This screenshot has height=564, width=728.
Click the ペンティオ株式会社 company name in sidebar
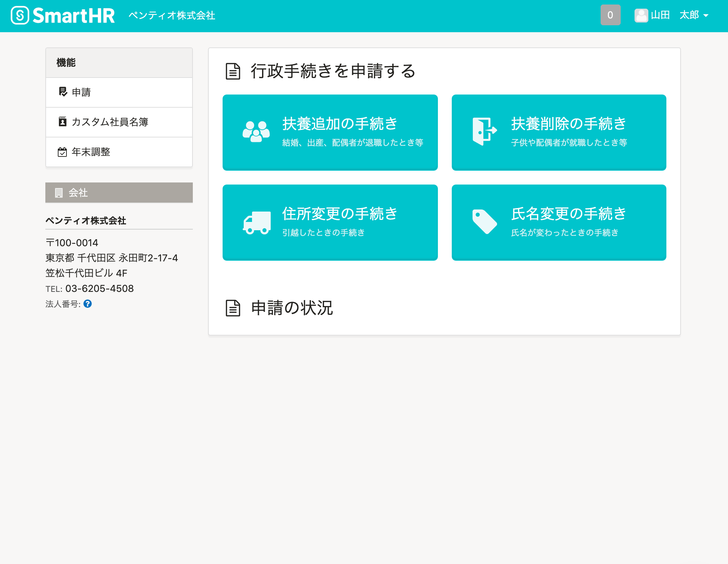(86, 221)
